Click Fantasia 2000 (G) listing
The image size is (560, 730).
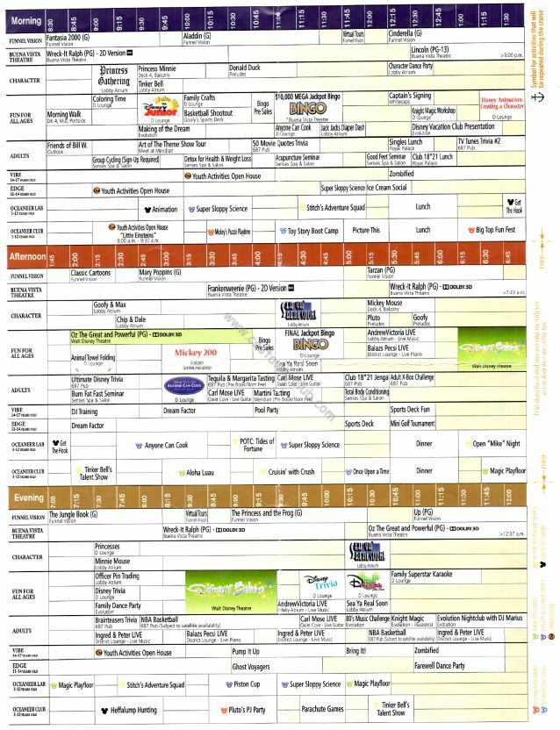click(68, 37)
